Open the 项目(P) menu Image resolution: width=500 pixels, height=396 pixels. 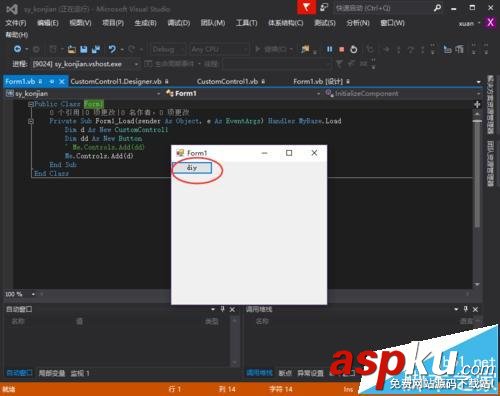click(x=113, y=23)
